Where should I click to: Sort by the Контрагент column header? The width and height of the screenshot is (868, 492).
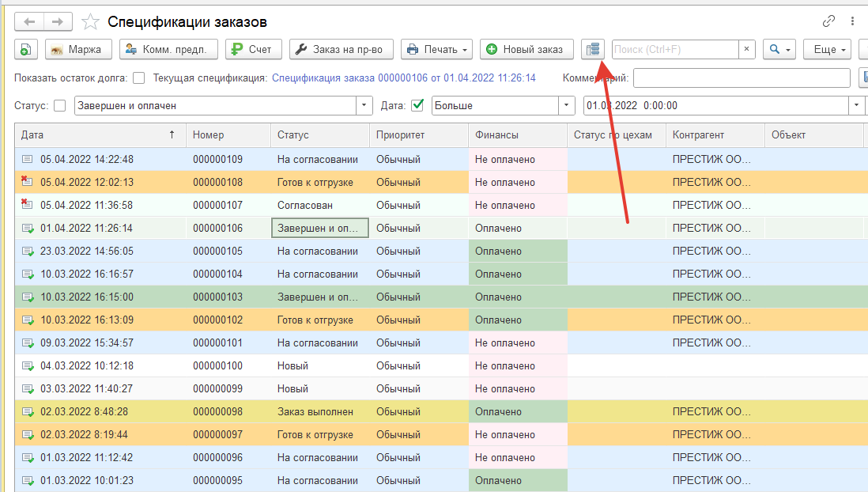tap(715, 135)
